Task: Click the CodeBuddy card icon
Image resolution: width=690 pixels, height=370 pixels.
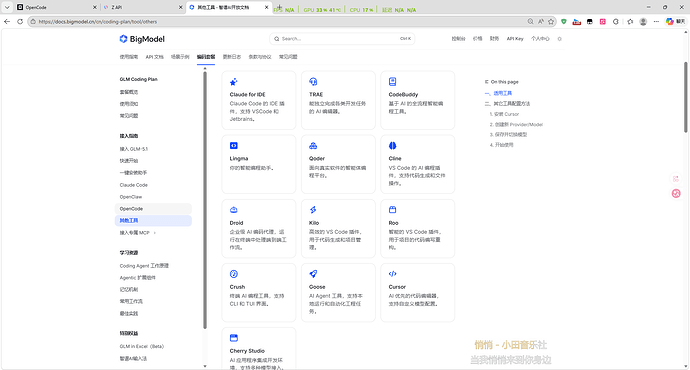Action: pyautogui.click(x=393, y=81)
